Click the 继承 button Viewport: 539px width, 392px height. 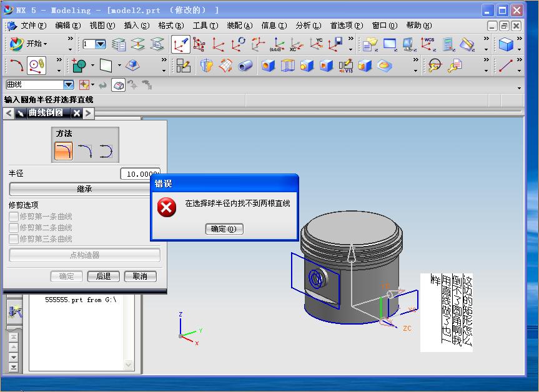click(x=84, y=189)
